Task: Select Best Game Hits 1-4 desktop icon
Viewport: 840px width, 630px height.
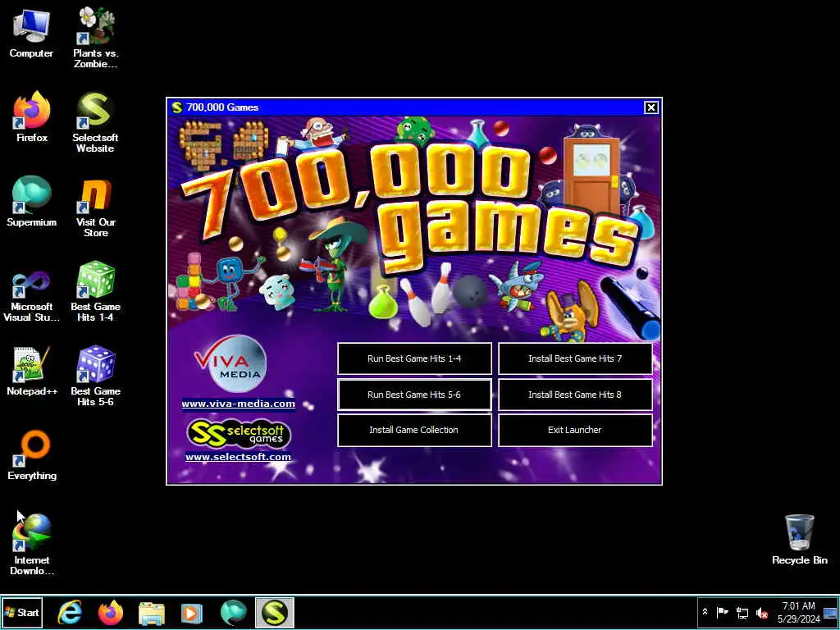Action: pos(95,291)
